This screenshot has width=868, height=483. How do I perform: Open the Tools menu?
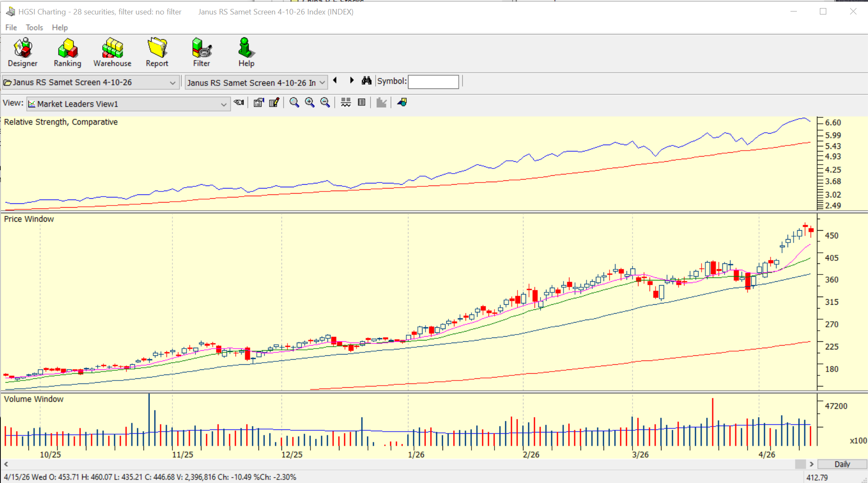[x=34, y=28]
